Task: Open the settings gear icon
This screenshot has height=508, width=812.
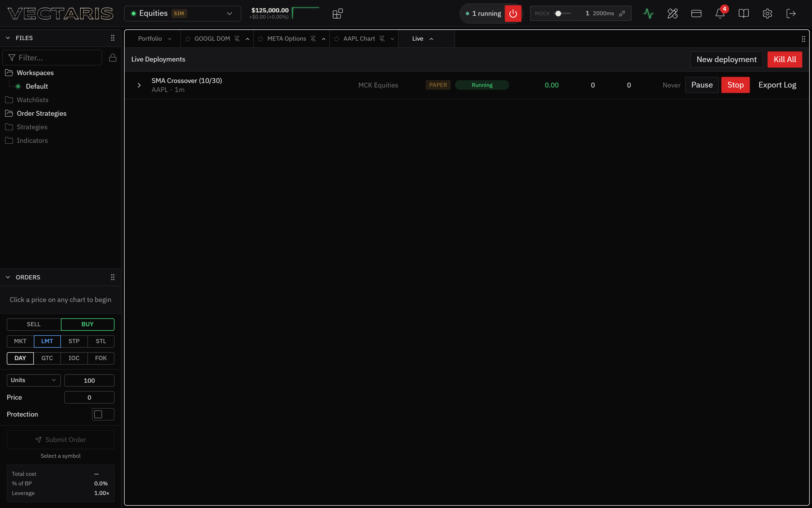Action: click(x=767, y=14)
